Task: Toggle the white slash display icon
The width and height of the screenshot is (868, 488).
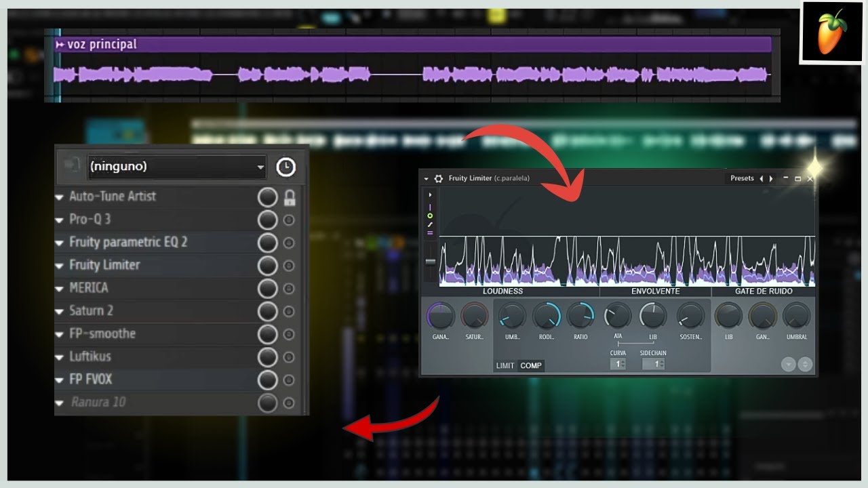Action: [430, 224]
